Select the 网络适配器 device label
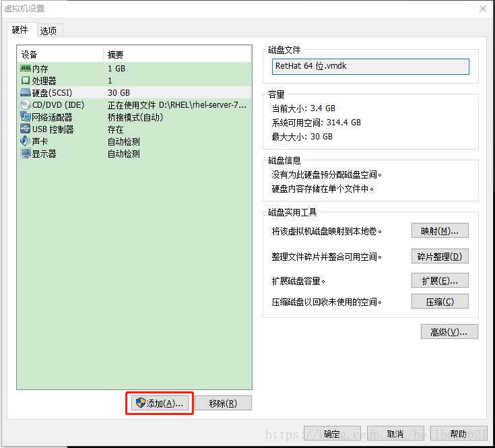The image size is (495, 448). coord(52,117)
